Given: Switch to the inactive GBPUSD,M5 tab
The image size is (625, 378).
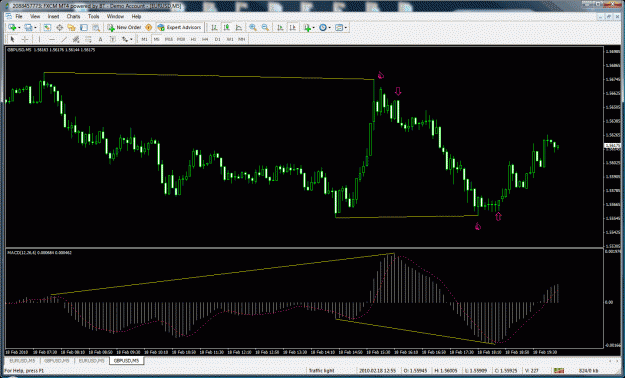Looking at the screenshot, I should point(57,360).
